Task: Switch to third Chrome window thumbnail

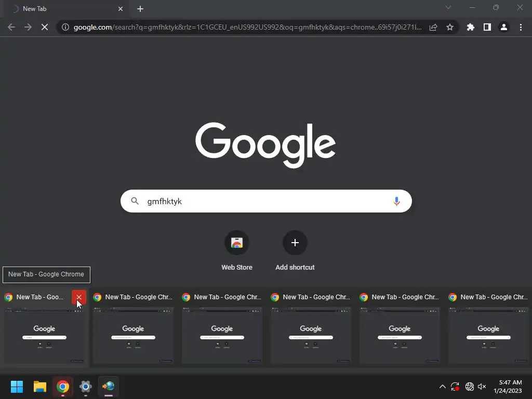Action: pos(222,335)
